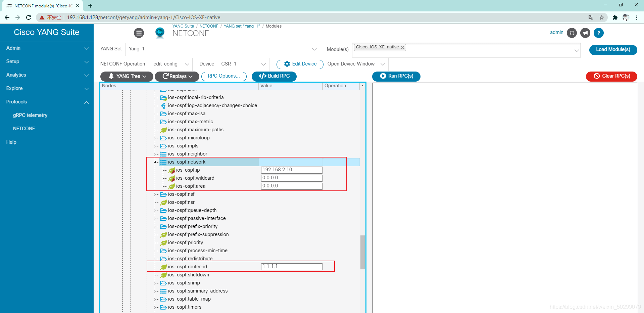Open the Module(s) selection dropdown

(x=466, y=50)
